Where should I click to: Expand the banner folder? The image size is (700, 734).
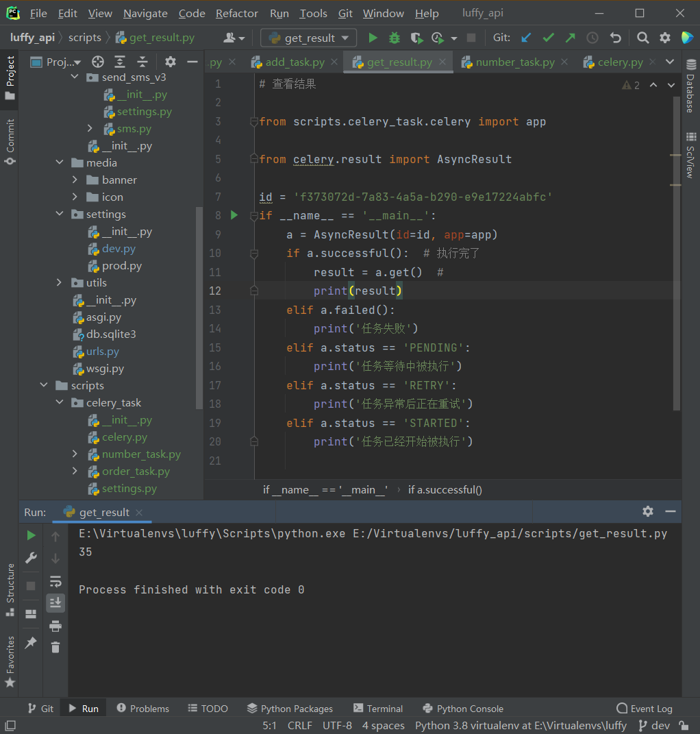tap(75, 180)
